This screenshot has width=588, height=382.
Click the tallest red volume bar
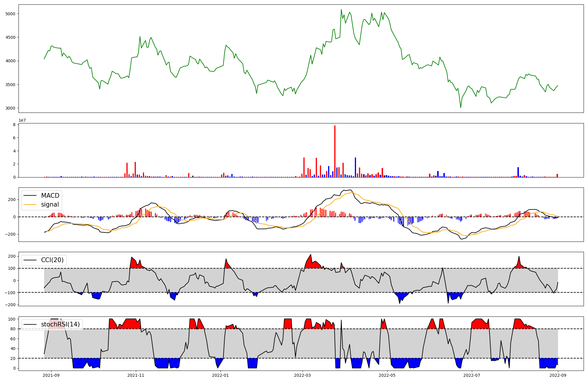[x=335, y=151]
